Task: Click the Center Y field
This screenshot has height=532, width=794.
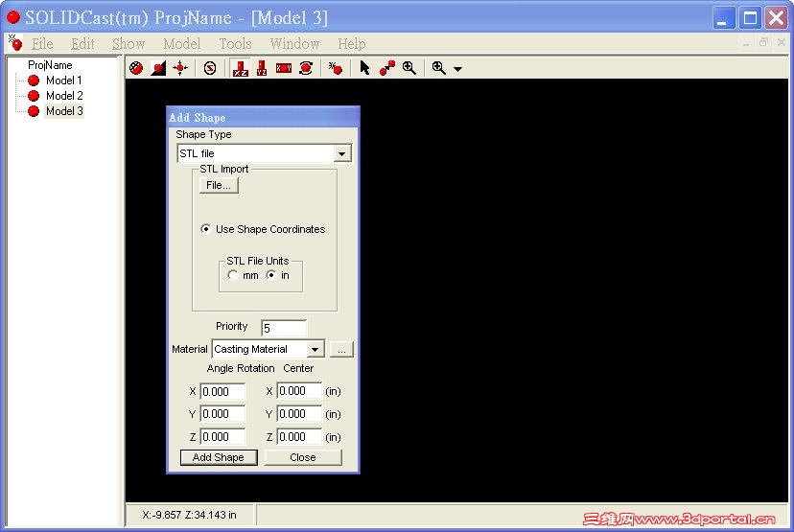Action: pyautogui.click(x=299, y=414)
